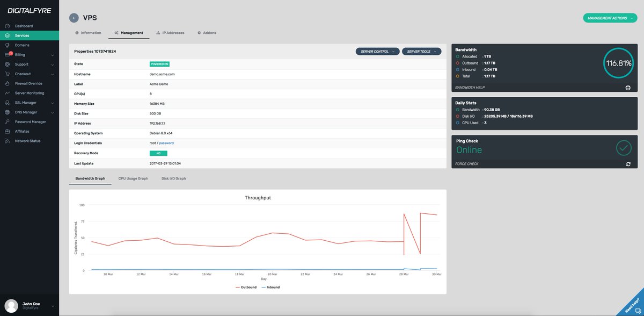Switch to the Information tab
644x316 pixels.
(88, 33)
